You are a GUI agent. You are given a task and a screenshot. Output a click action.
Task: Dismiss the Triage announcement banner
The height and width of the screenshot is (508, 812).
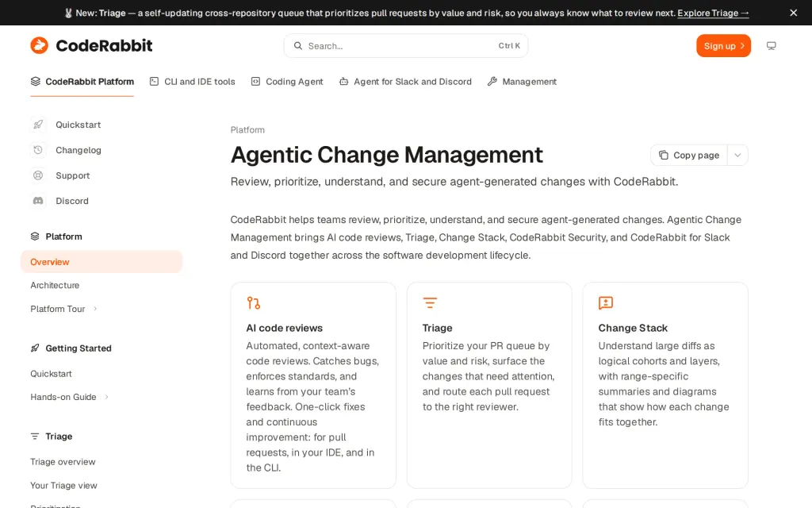[793, 13]
